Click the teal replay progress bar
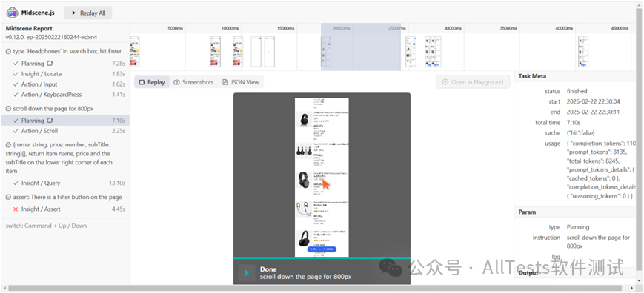 (x=322, y=258)
